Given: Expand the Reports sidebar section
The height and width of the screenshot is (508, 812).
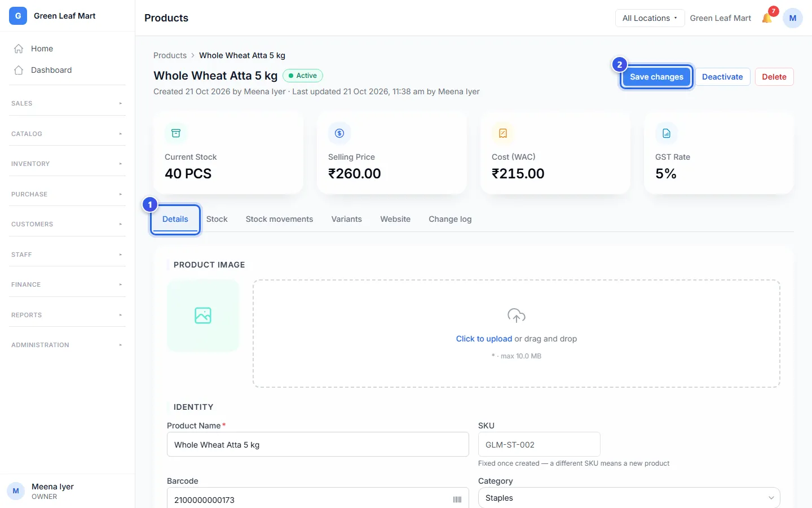Looking at the screenshot, I should [x=68, y=315].
